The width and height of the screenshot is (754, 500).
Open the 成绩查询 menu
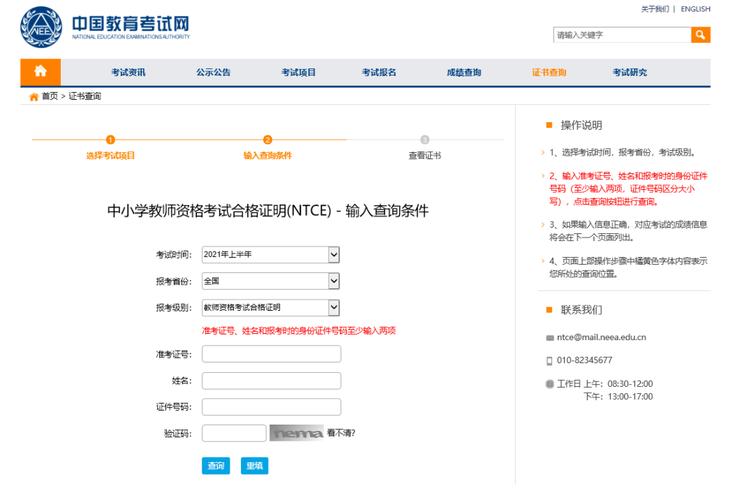(464, 72)
